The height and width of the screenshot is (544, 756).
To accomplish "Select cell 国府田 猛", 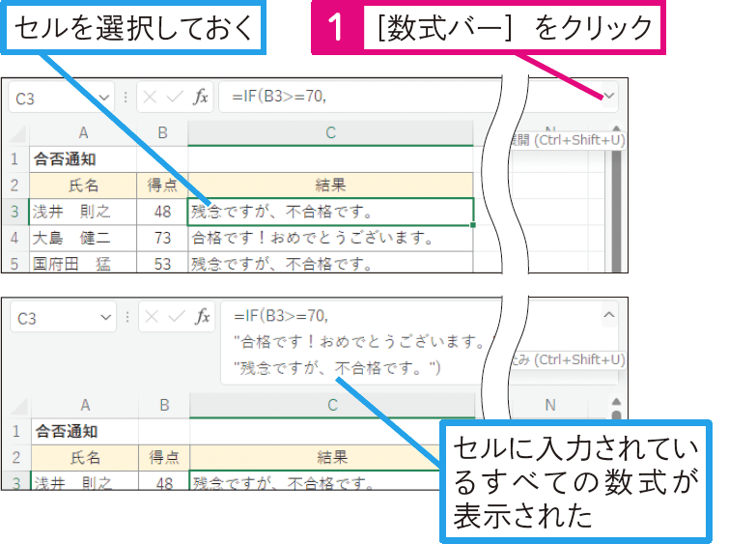I will [x=83, y=264].
